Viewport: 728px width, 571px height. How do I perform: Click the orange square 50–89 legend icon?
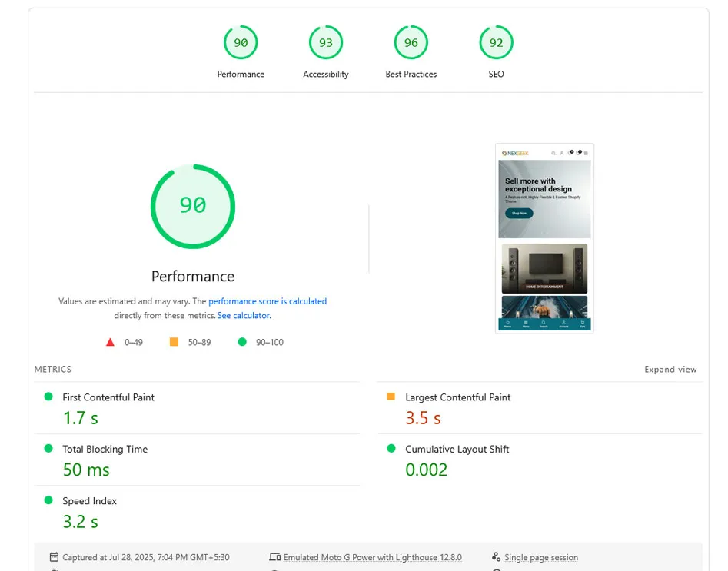175,342
